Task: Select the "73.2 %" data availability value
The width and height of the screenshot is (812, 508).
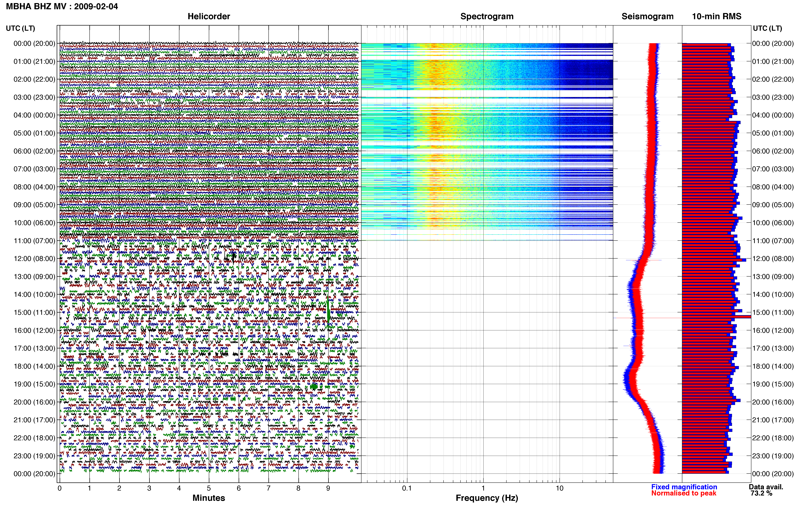Action: (761, 493)
